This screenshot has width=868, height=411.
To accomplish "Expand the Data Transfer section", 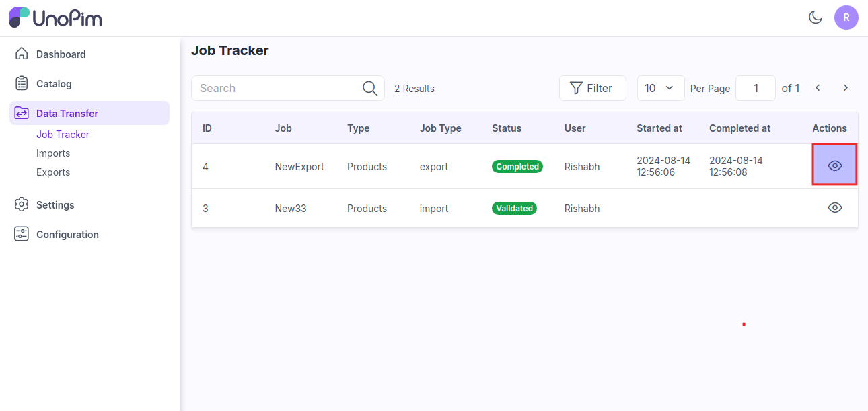I will pos(67,114).
